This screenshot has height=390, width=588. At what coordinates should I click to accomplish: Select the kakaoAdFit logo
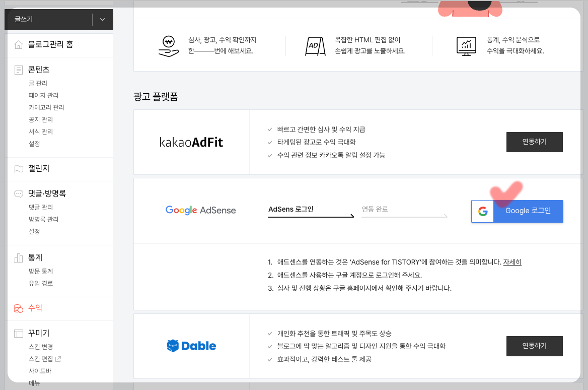coord(191,142)
